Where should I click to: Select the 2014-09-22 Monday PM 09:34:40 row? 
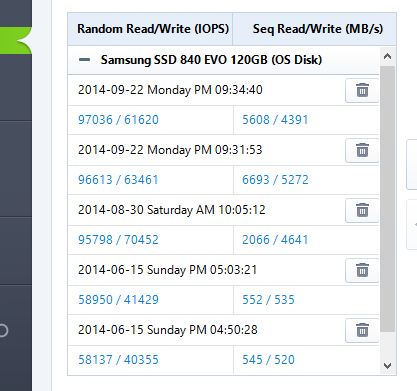223,90
